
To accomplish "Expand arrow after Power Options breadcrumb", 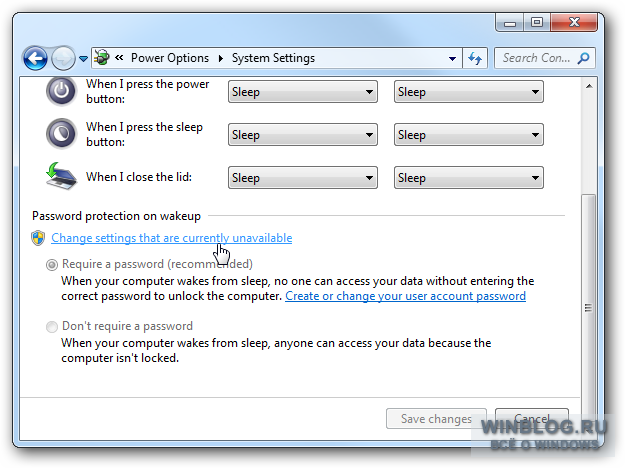I will 220,59.
